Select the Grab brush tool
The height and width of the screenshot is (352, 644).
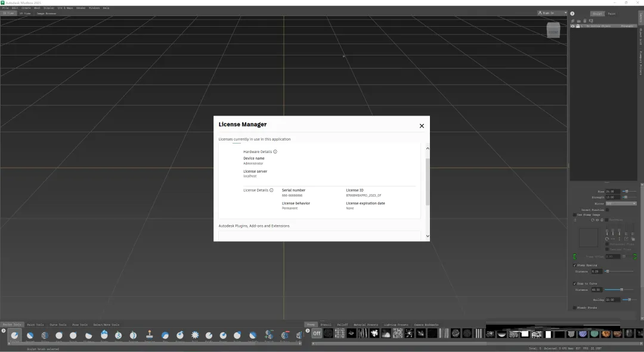[x=58, y=335]
